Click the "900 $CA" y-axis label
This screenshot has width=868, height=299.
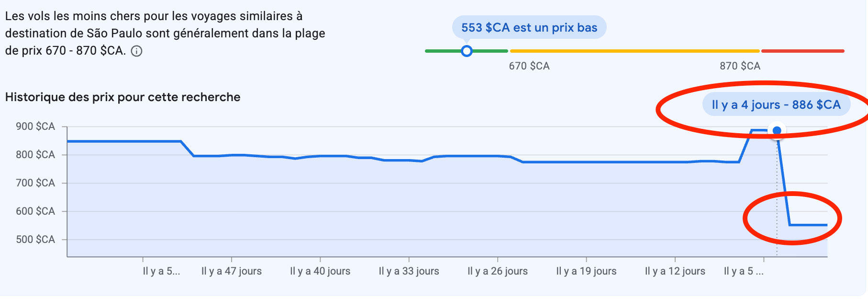[35, 126]
